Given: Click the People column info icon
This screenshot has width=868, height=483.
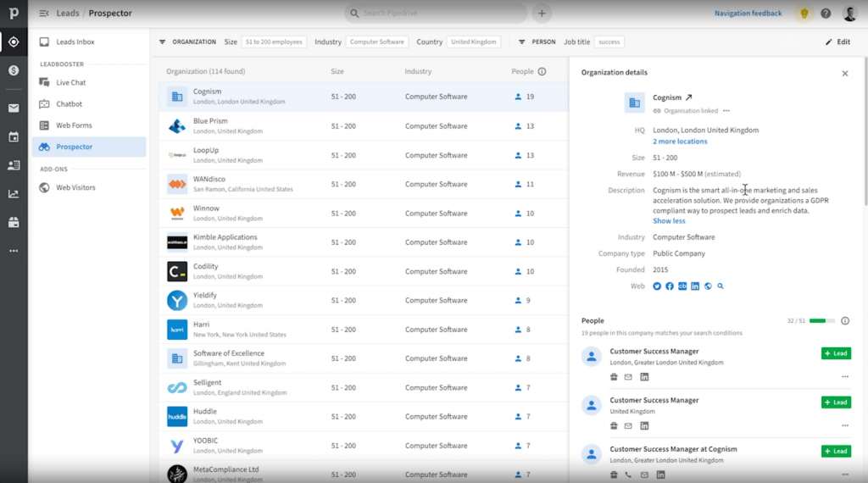Looking at the screenshot, I should point(542,71).
